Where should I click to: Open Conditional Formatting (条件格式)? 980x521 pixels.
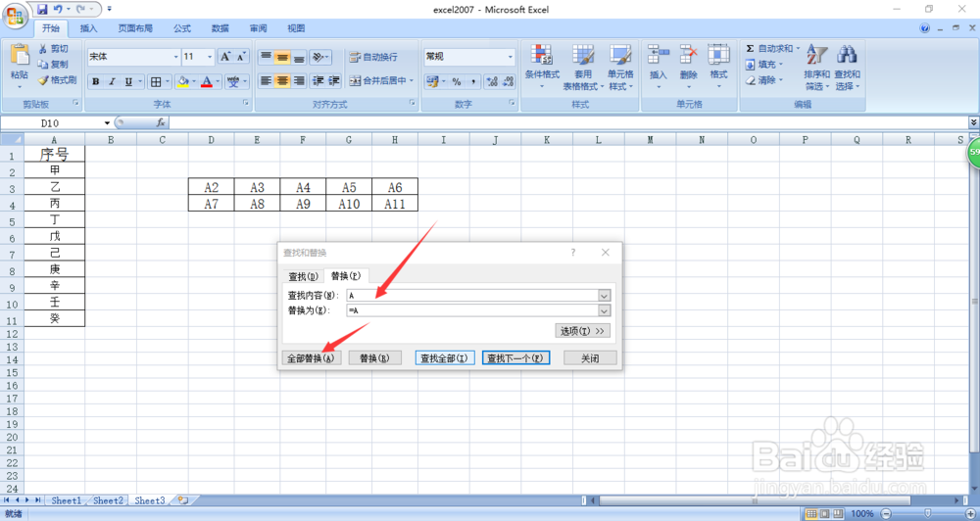point(542,68)
